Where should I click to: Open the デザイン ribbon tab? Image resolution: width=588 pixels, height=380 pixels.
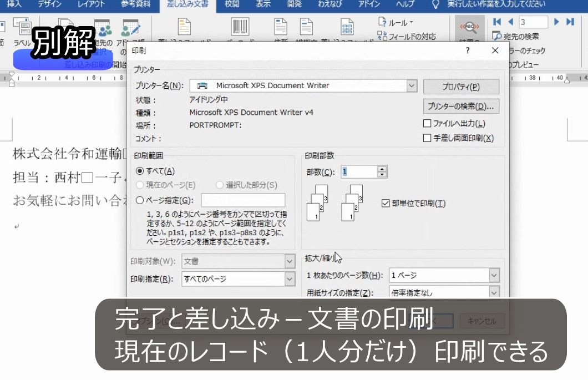[x=49, y=4]
